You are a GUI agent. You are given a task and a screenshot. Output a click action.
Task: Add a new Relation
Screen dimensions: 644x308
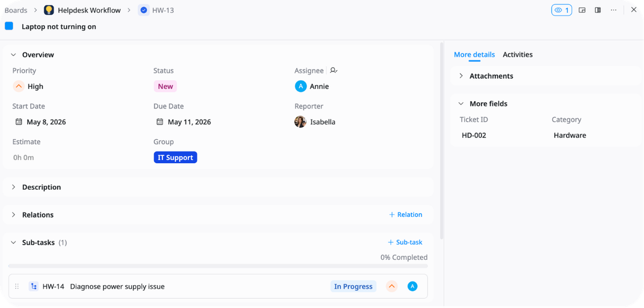click(405, 215)
